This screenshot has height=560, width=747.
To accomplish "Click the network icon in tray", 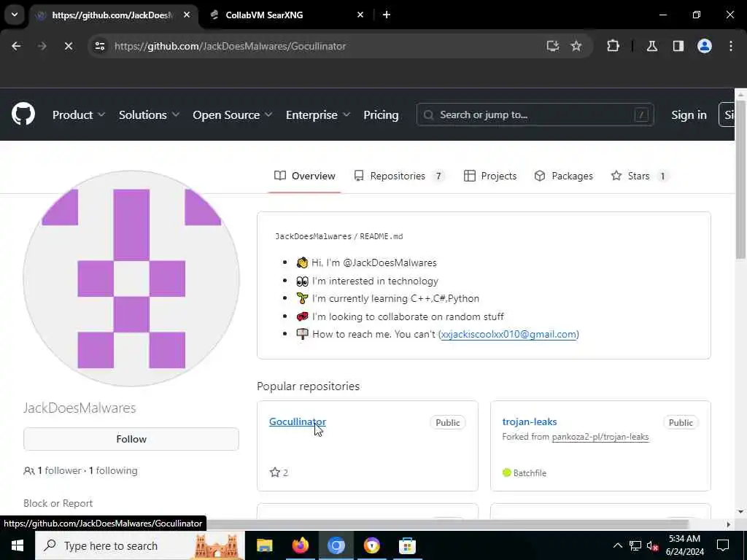I will [635, 545].
